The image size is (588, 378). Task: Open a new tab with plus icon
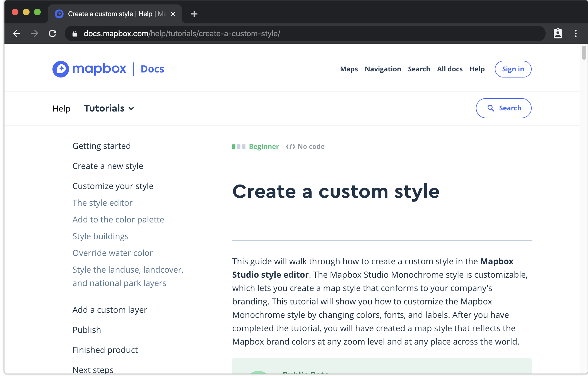[x=194, y=14]
